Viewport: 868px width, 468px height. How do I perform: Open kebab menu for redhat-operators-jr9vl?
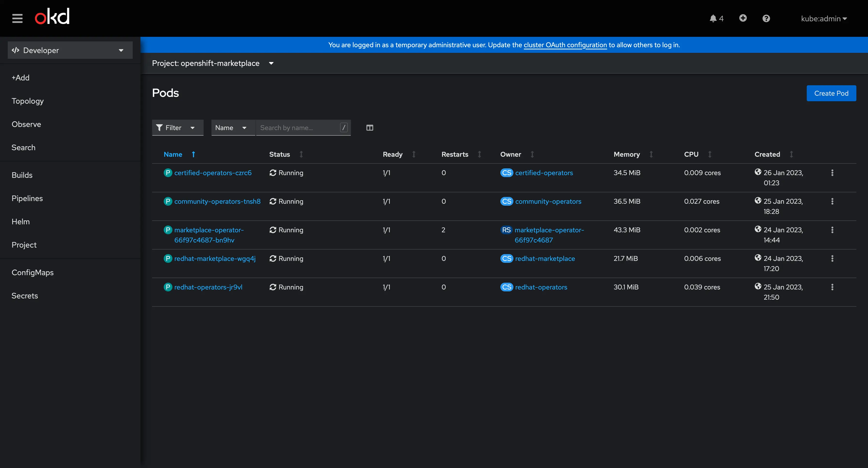(832, 287)
